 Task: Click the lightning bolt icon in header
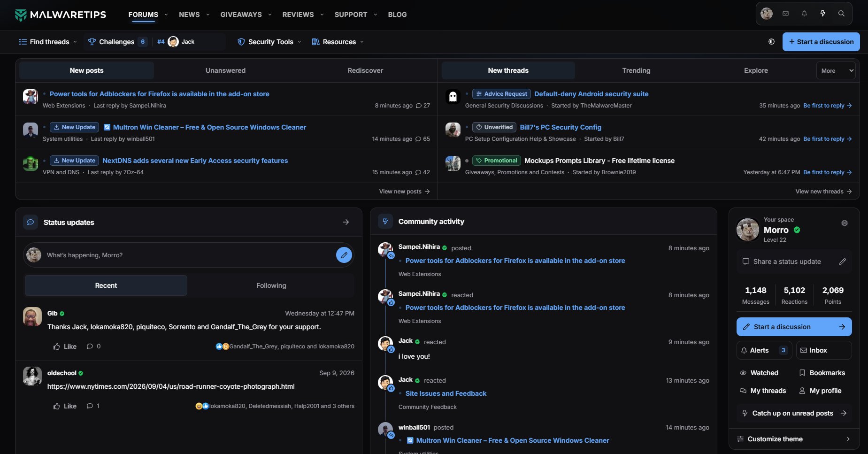point(823,14)
